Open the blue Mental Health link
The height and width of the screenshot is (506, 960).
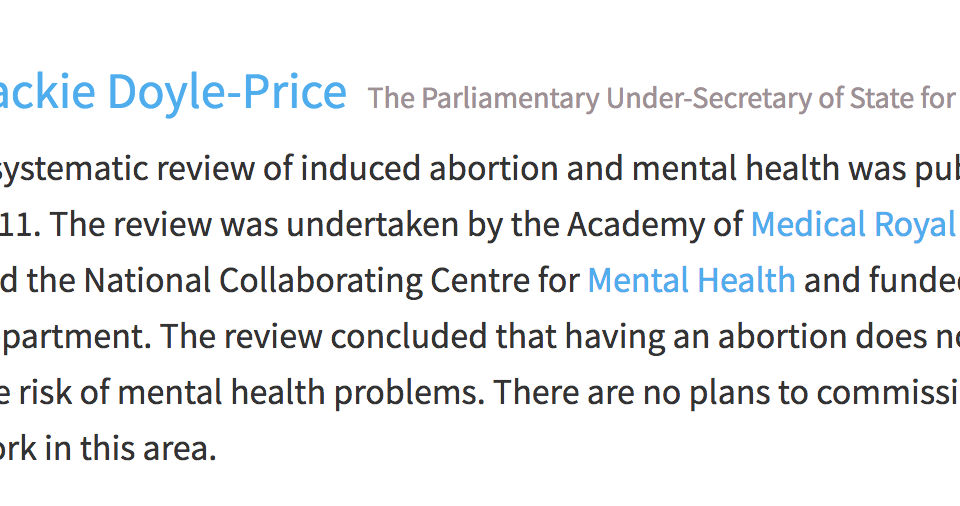[691, 281]
